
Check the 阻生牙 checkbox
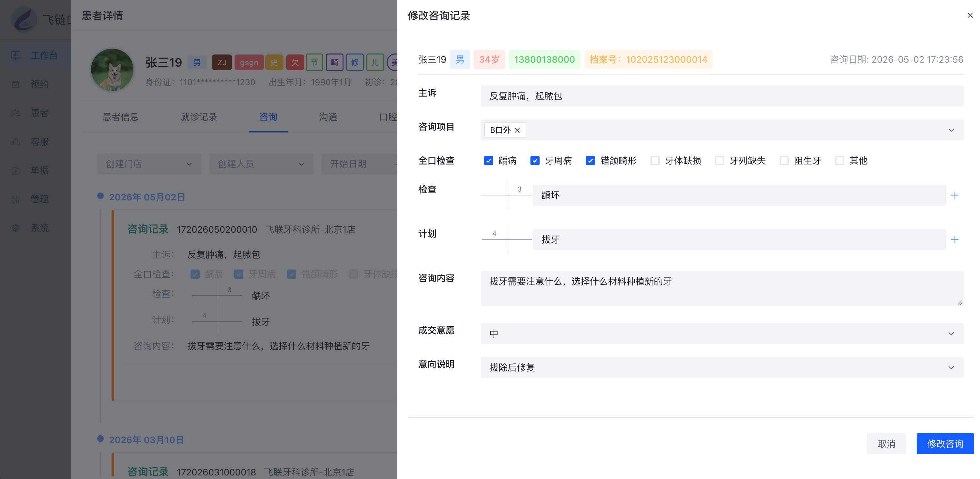coord(784,161)
